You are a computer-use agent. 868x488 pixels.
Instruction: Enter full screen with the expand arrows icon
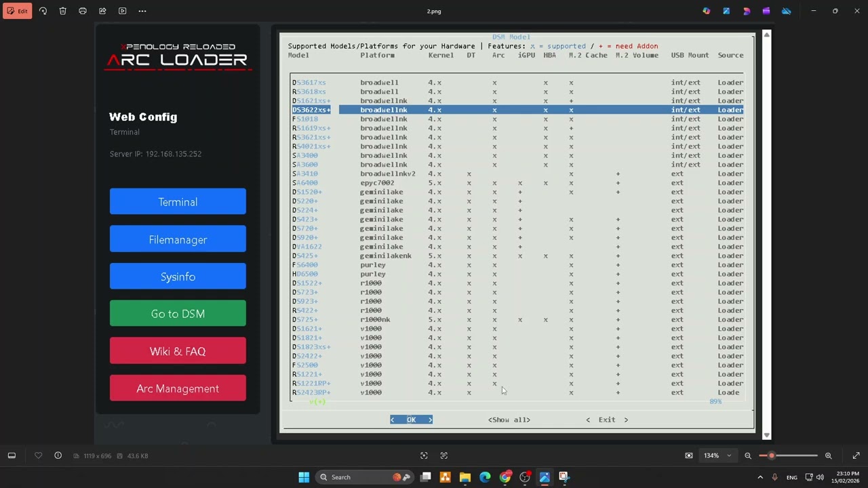point(856,455)
